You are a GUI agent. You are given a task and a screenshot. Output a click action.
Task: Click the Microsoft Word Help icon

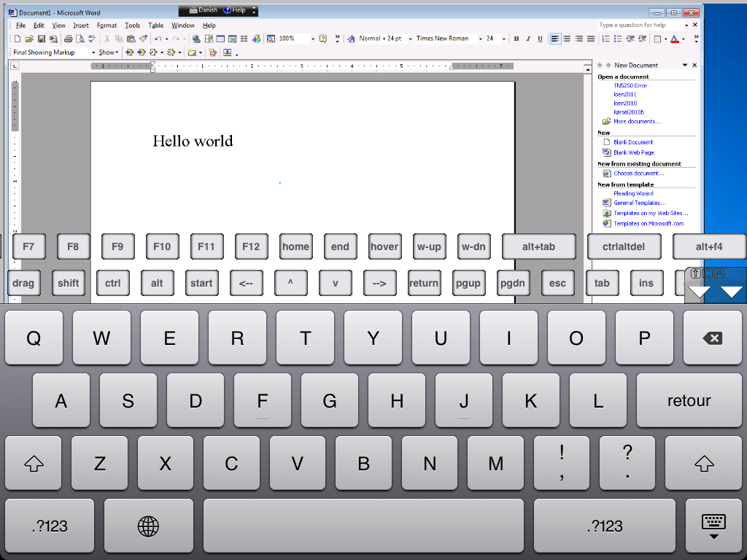pyautogui.click(x=323, y=39)
